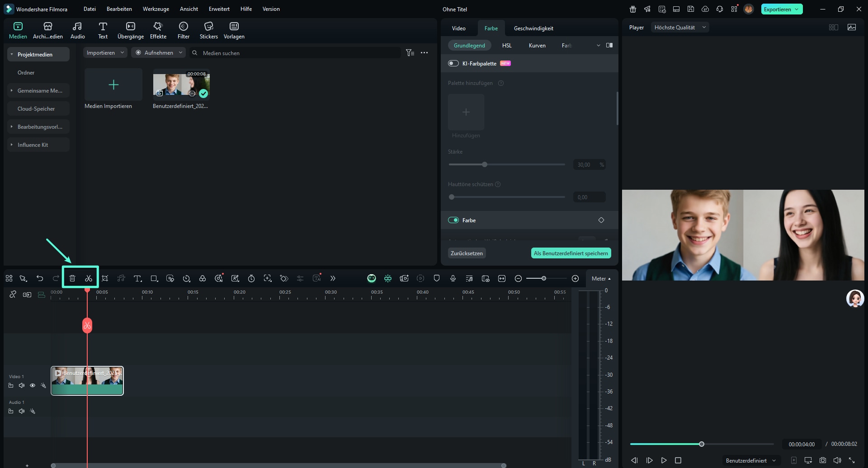
Task: Expand the Gemeinsame Me... tree item
Action: (x=12, y=90)
